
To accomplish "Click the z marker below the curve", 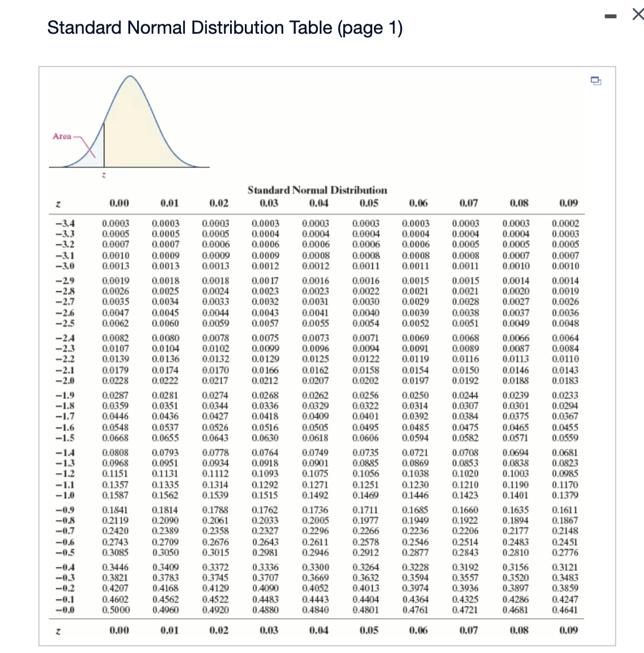I will coord(104,176).
